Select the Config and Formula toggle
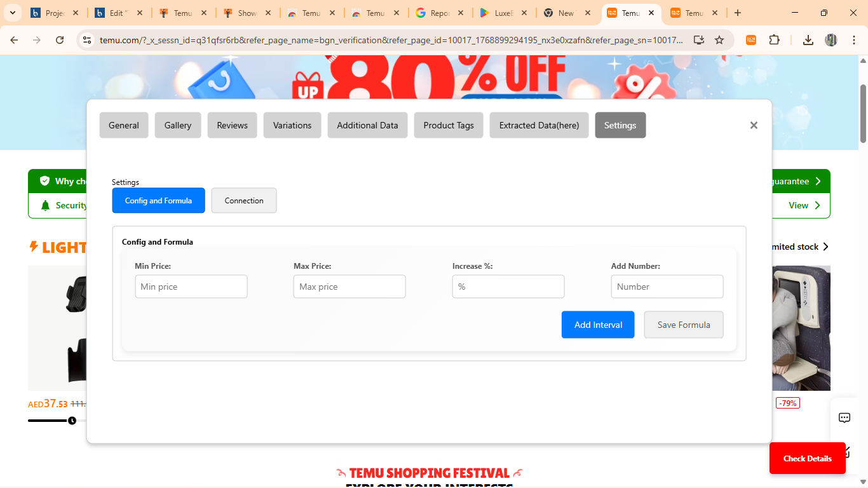The image size is (868, 488). point(158,200)
